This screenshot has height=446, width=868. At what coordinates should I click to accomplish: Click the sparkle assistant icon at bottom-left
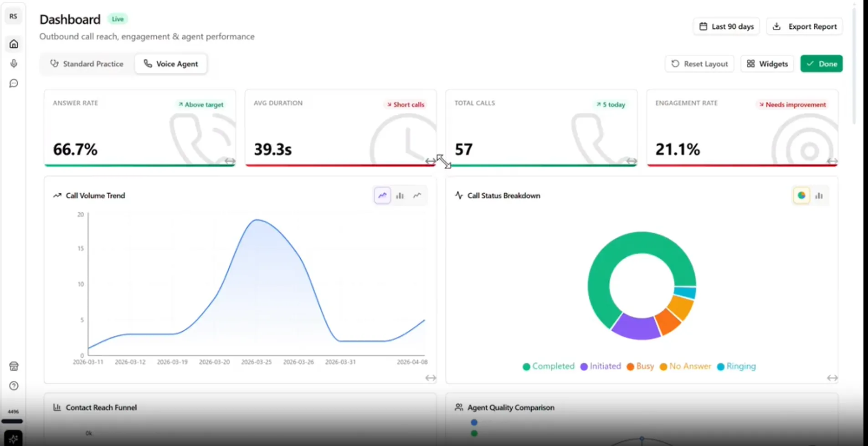13,439
